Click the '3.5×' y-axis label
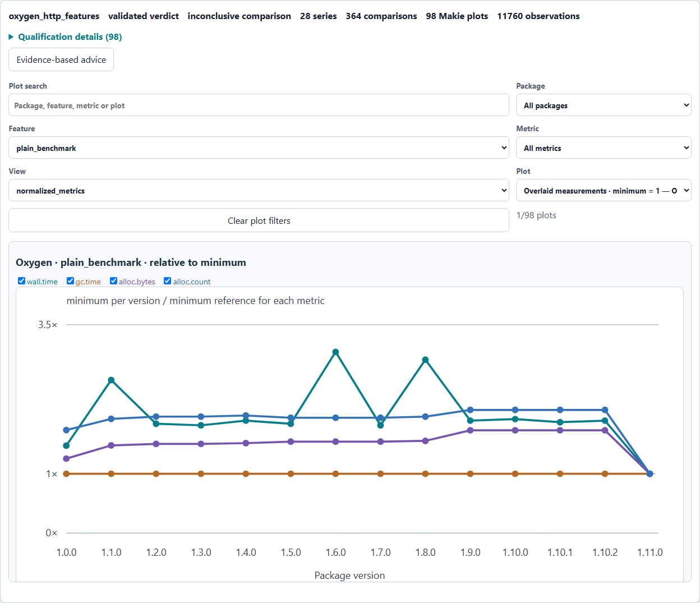Viewport: 700px width, 603px height. pyautogui.click(x=48, y=325)
